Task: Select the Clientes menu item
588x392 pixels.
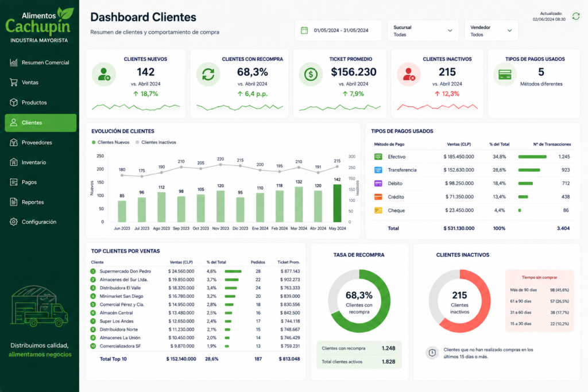Action: click(x=40, y=123)
